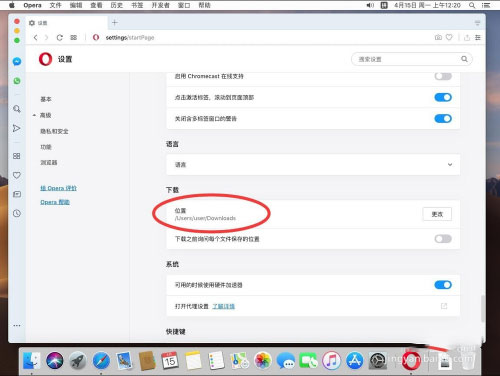Toggle warning on closing multiple tabs window
This screenshot has height=376, width=500.
pos(443,119)
